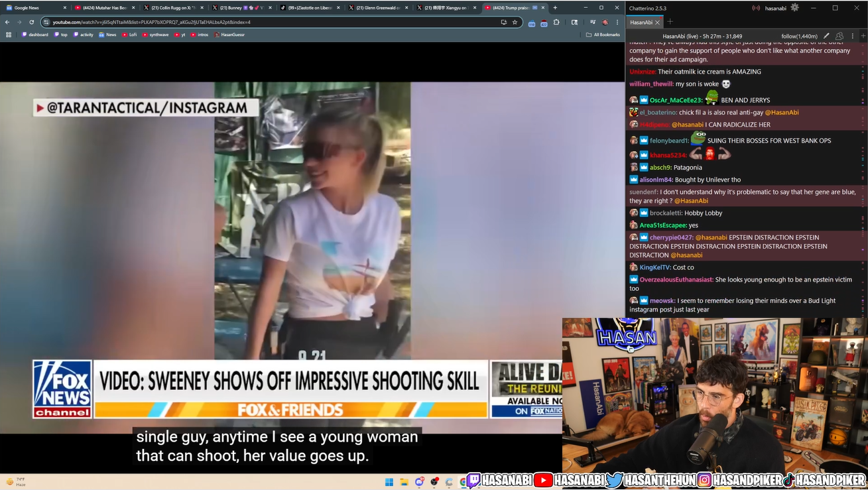Image resolution: width=868 pixels, height=490 pixels.
Task: Click the install/cast icon in the address bar
Action: tap(504, 22)
